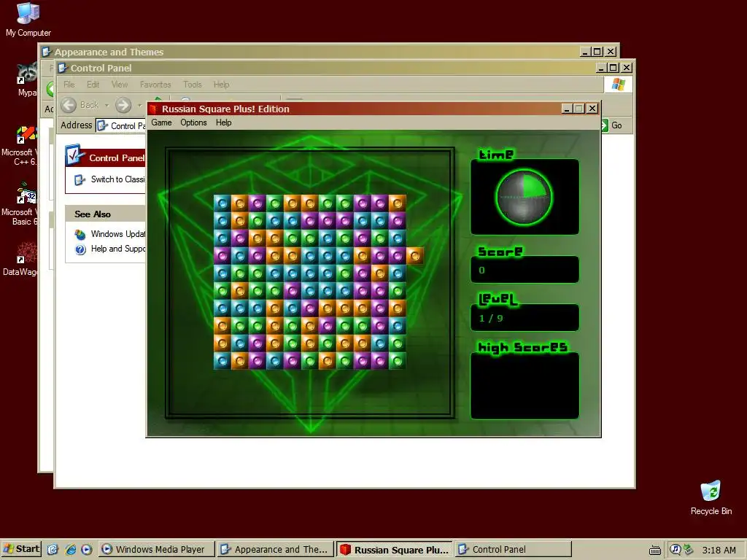747x560 pixels.
Task: Click the Forward arrow in Control Panel window
Action: (123, 105)
